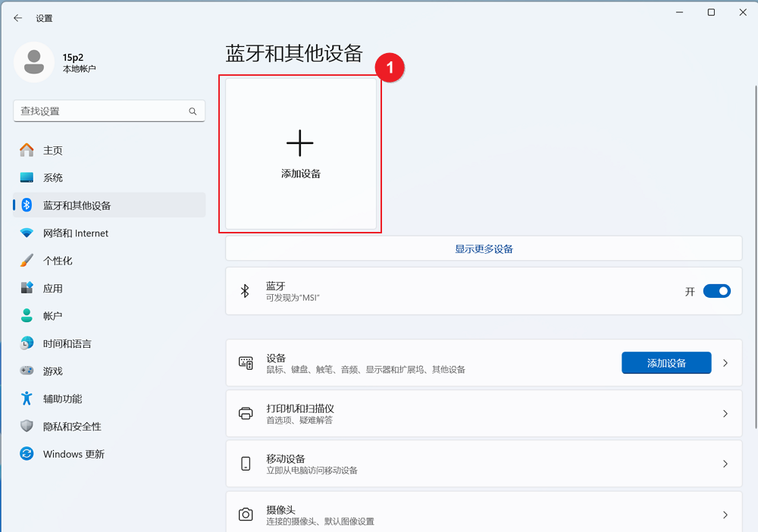点击显示更多设备链接
The image size is (758, 532).
tap(483, 248)
